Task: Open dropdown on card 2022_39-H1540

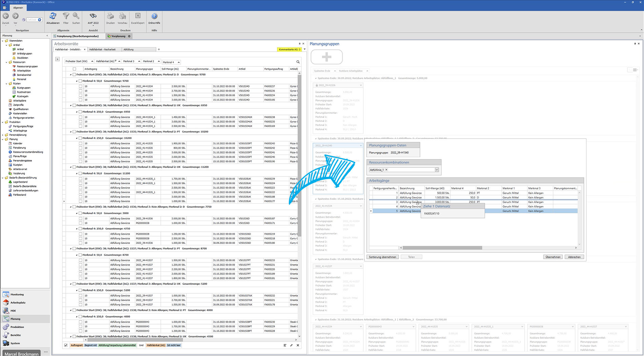Action: (361, 146)
